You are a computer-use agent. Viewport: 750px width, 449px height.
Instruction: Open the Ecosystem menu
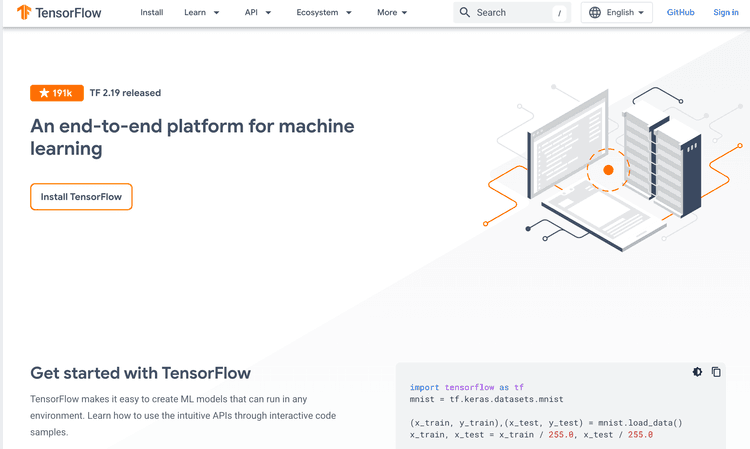pyautogui.click(x=317, y=12)
